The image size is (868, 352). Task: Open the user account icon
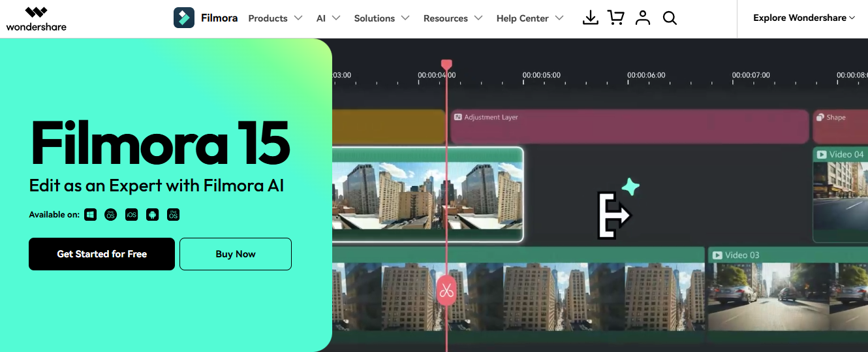(643, 18)
